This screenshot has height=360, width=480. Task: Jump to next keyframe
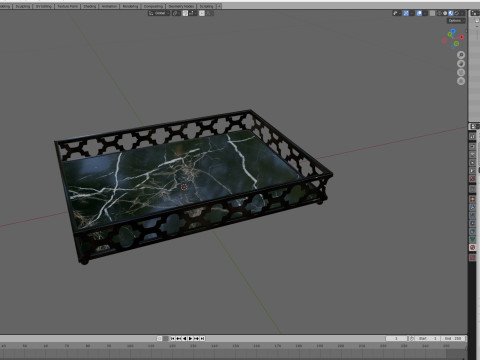pyautogui.click(x=197, y=338)
